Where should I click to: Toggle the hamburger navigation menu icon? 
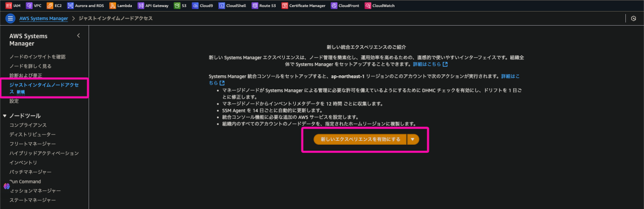[10, 18]
